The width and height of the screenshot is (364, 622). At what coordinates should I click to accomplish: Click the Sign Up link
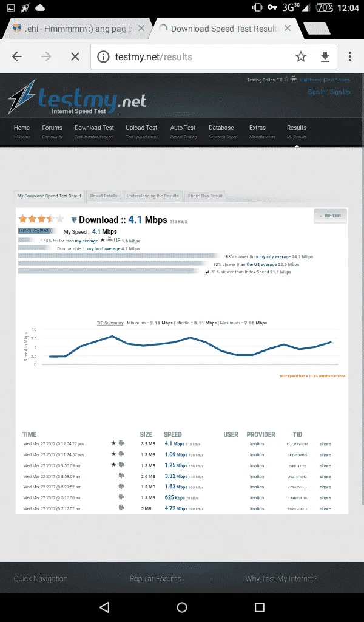pos(340,92)
